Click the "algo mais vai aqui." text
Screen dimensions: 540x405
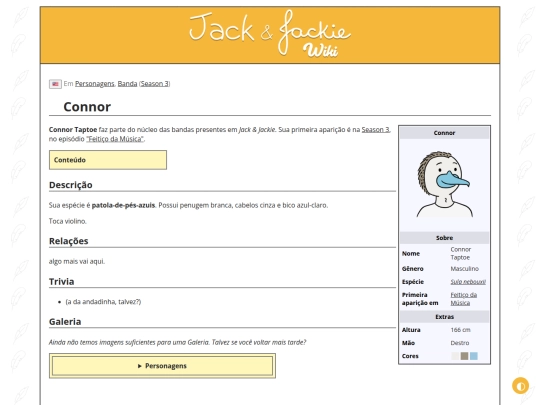tap(77, 261)
